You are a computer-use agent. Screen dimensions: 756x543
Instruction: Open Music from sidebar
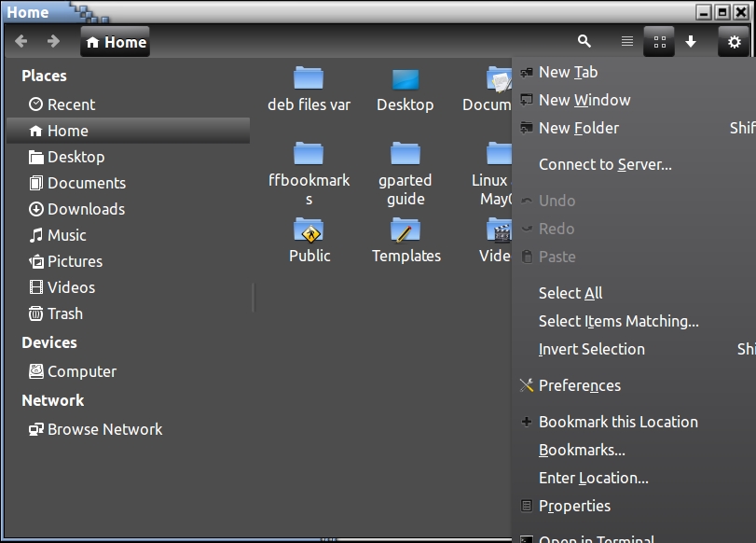click(66, 235)
